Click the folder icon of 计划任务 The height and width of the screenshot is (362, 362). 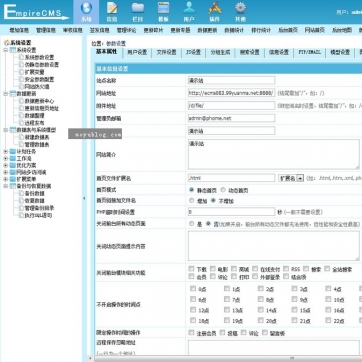click(x=13, y=152)
